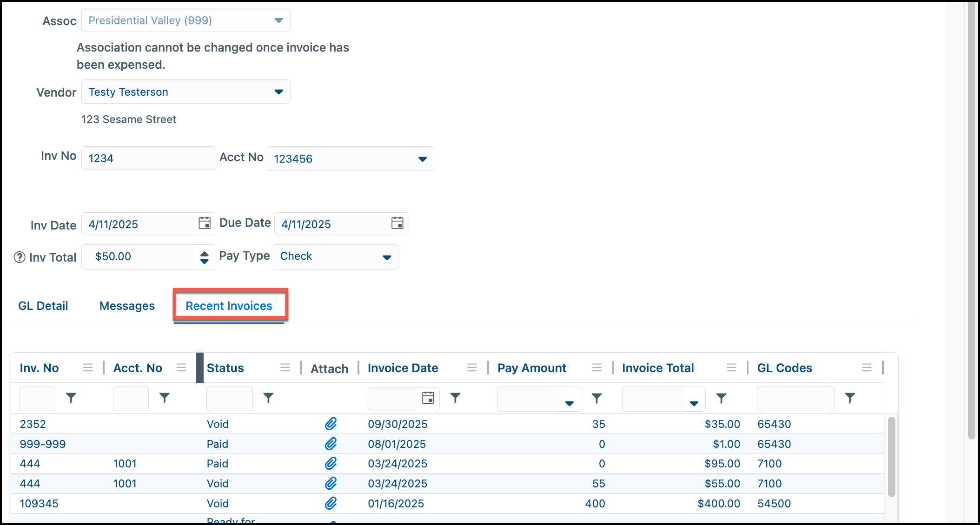The width and height of the screenshot is (980, 525).
Task: Click the Status column filter icon
Action: coord(268,398)
